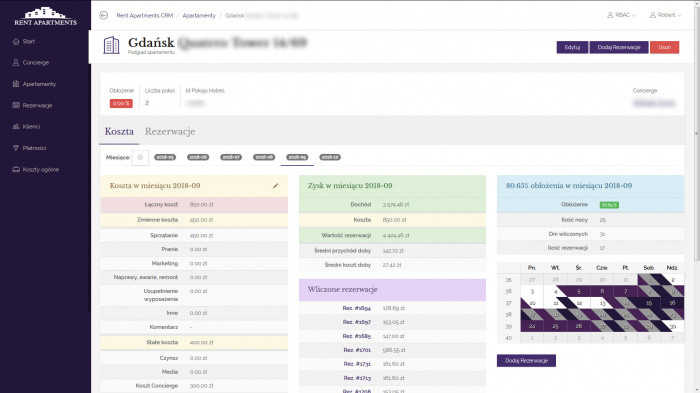Open reservation Rez. #1697
Viewport: 700px width, 393px height.
pos(357,322)
